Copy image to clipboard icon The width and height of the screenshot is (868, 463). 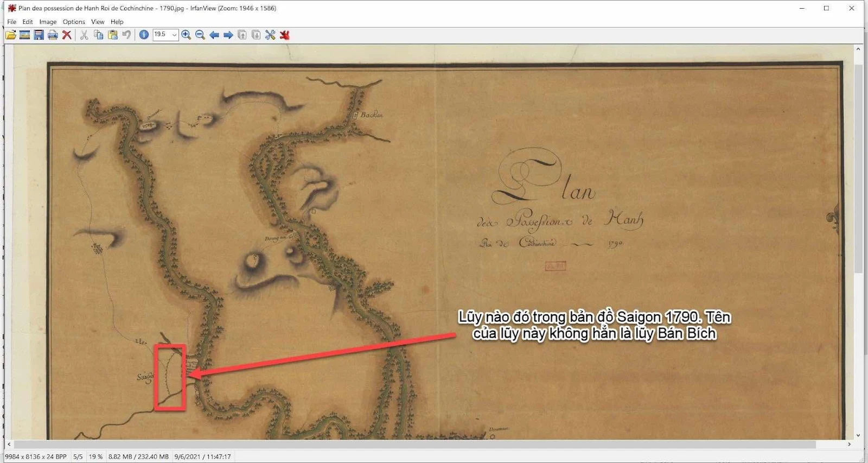pos(98,35)
